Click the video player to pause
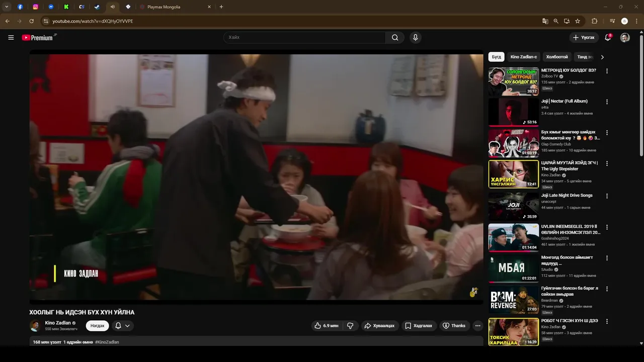The image size is (644, 362). pyautogui.click(x=256, y=177)
